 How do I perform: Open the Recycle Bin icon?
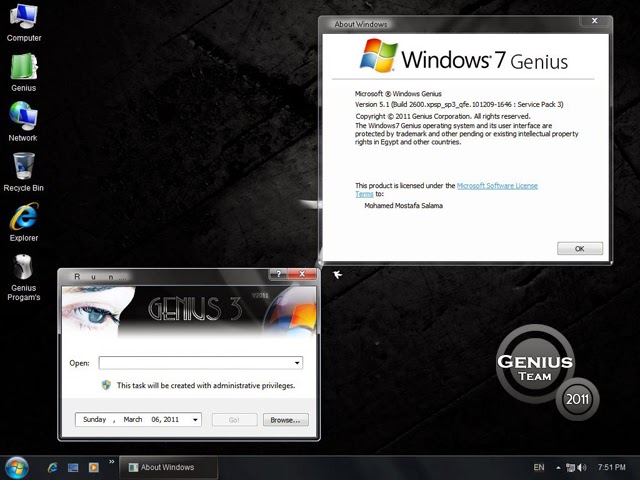click(23, 172)
